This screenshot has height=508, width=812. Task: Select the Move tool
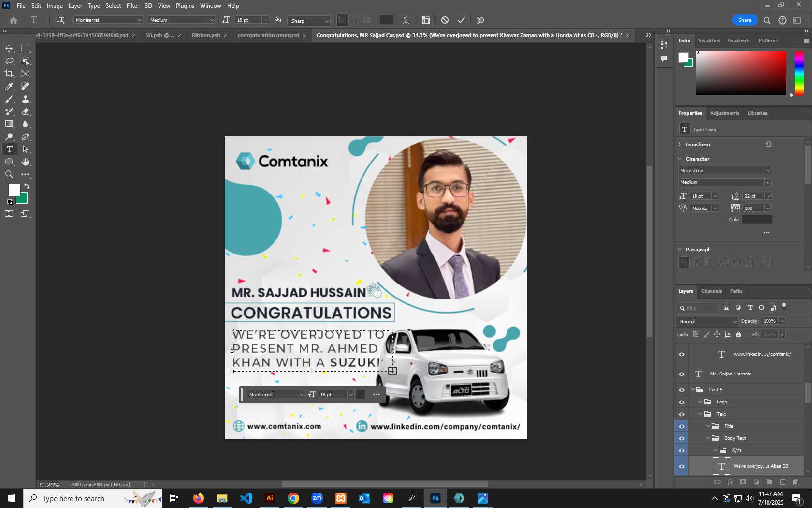point(9,48)
